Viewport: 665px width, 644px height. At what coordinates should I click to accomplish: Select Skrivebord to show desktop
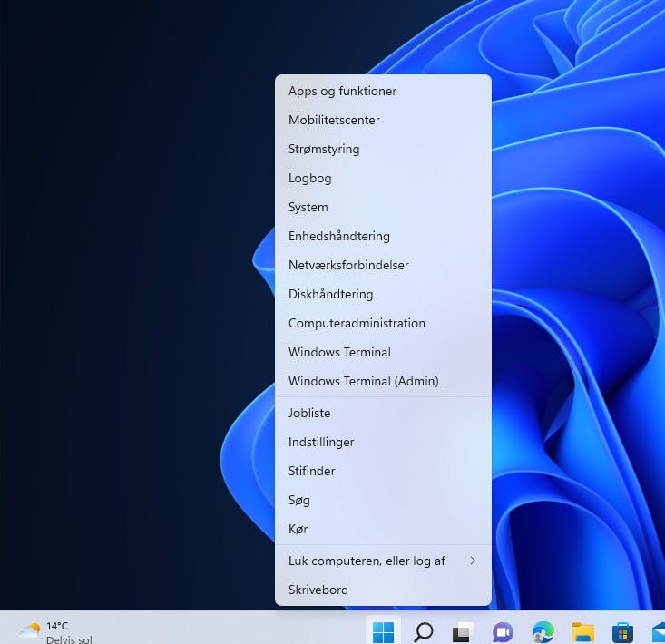pyautogui.click(x=383, y=590)
